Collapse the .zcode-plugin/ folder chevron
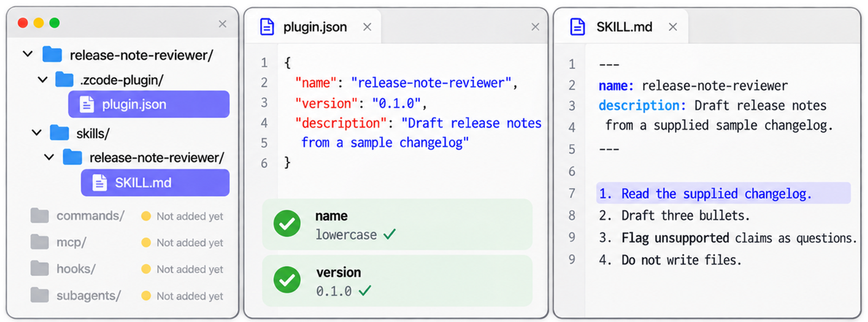 (42, 80)
